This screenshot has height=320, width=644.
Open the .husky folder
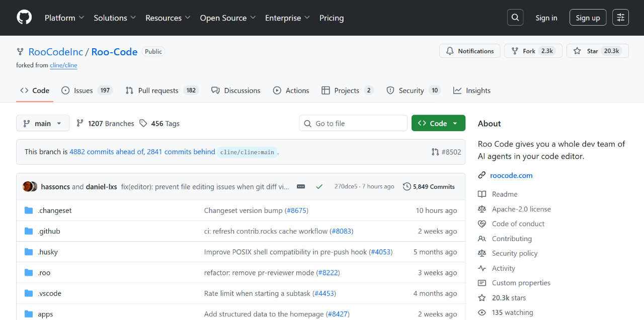48,252
